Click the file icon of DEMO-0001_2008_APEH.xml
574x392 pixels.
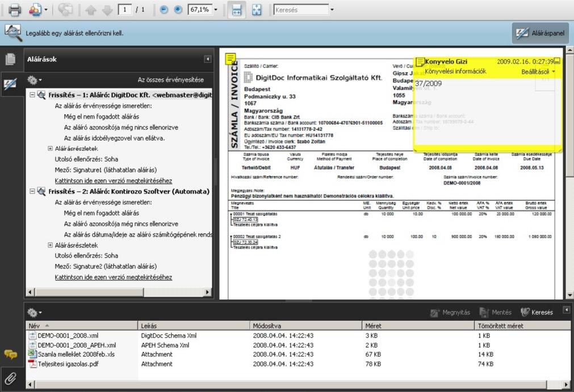[32, 345]
